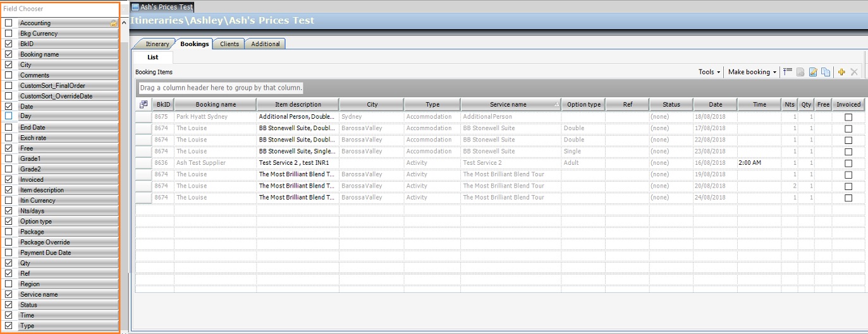Click the edit booking pencil icon
Image resolution: width=868 pixels, height=334 pixels.
pyautogui.click(x=813, y=72)
